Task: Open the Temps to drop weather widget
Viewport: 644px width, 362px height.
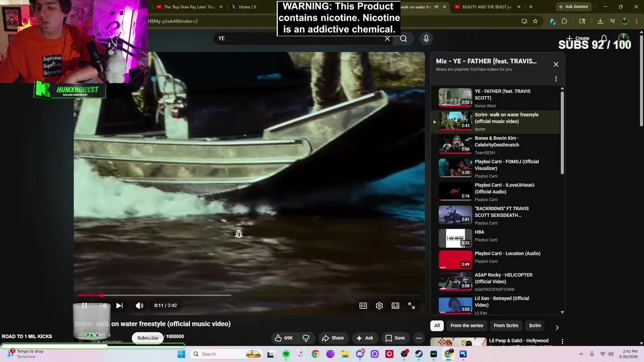Action: coord(26,354)
